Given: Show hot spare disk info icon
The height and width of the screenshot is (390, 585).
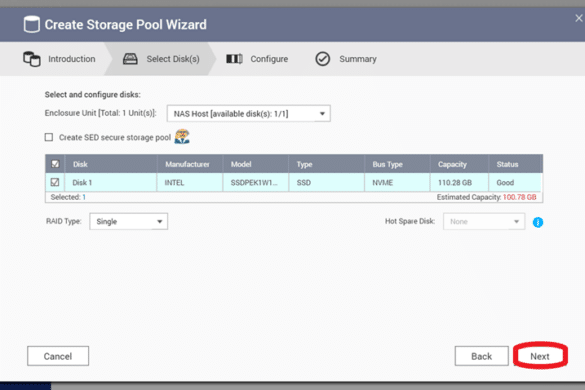Looking at the screenshot, I should pos(538,222).
